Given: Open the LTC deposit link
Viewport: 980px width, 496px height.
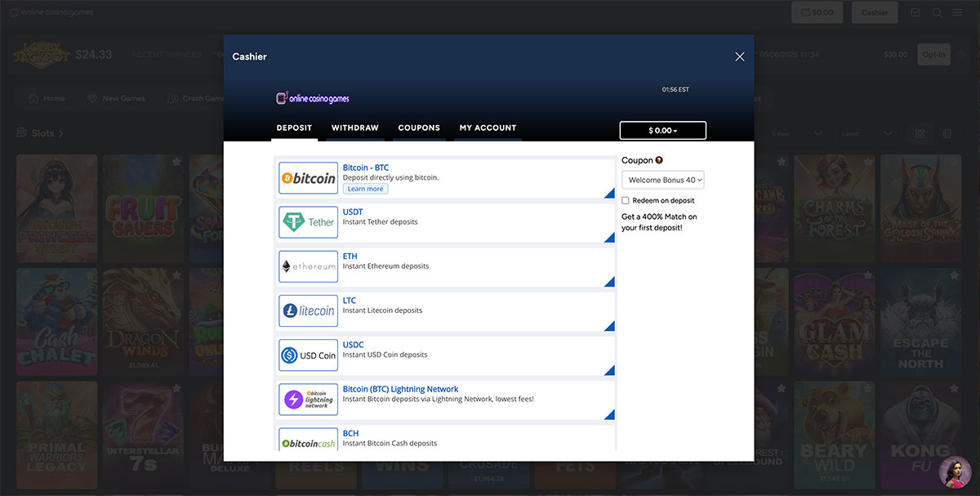Looking at the screenshot, I should pyautogui.click(x=350, y=300).
